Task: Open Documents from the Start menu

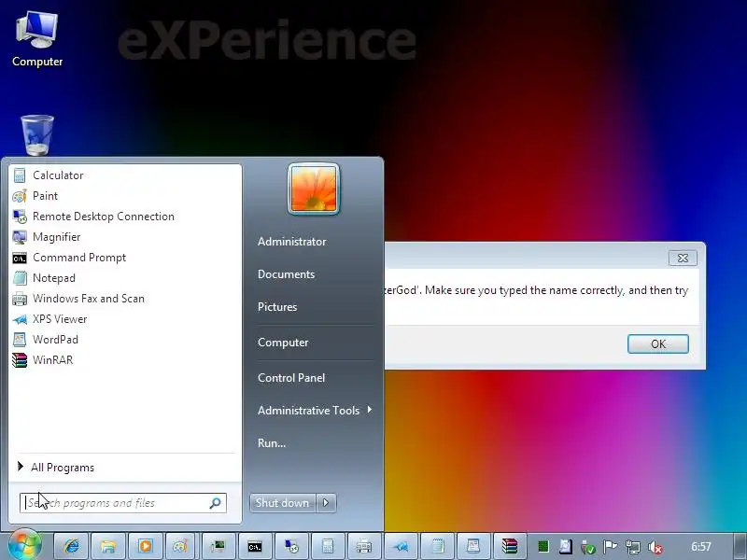Action: (x=287, y=274)
